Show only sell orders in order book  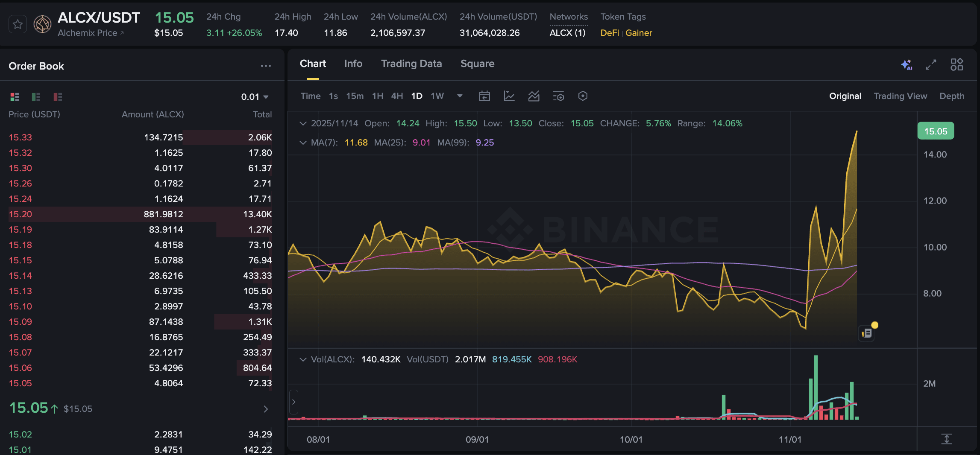pos(58,97)
